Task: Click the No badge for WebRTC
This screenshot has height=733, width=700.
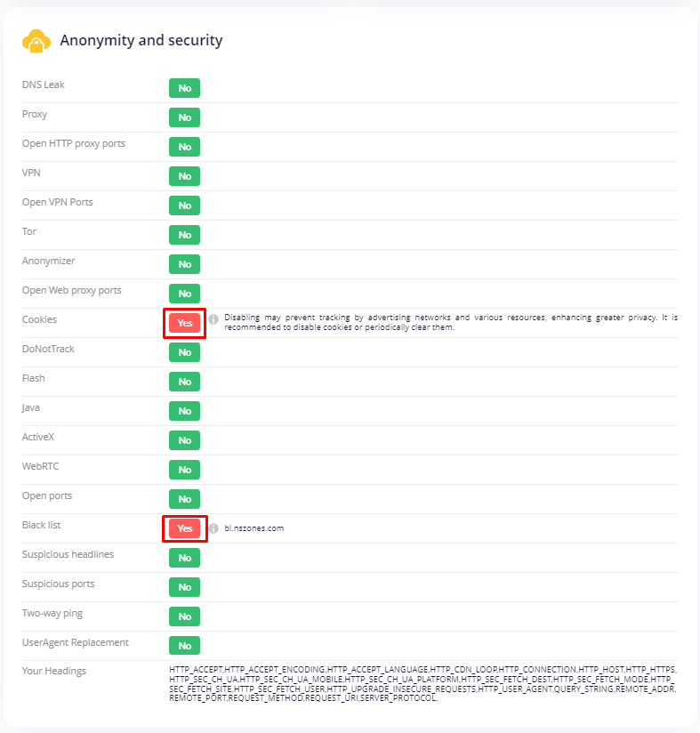Action: (x=185, y=470)
